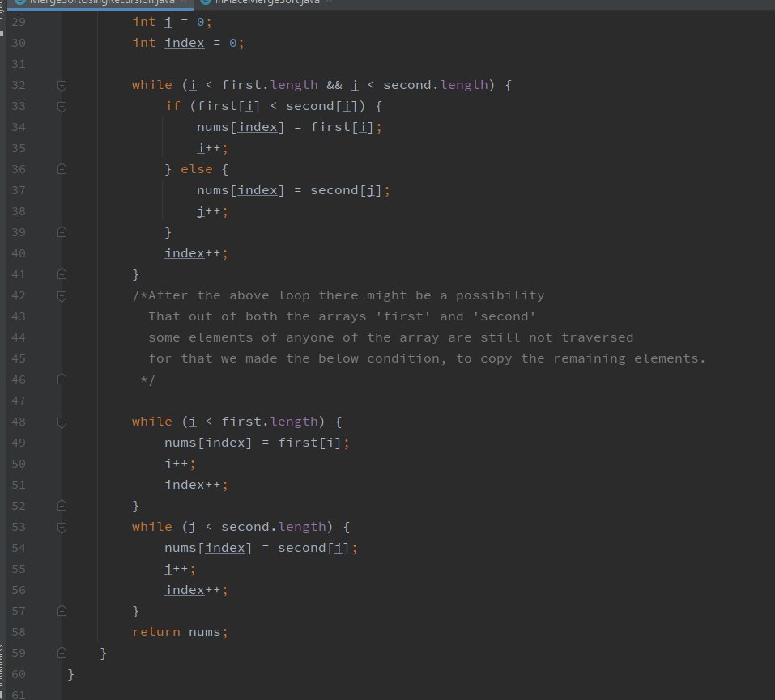Open the InPlaceMergeSort.java editor tab
The width and height of the screenshot is (775, 700).
pyautogui.click(x=267, y=2)
